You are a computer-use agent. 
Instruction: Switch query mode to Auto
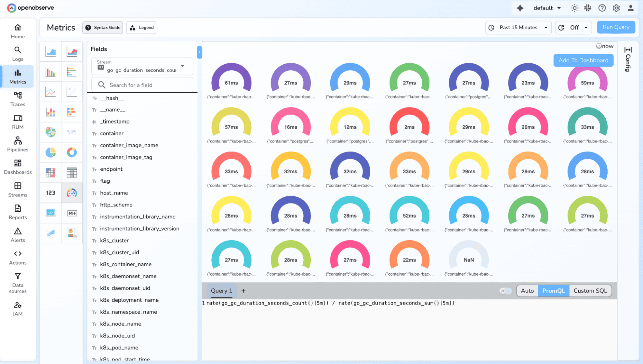(527, 291)
